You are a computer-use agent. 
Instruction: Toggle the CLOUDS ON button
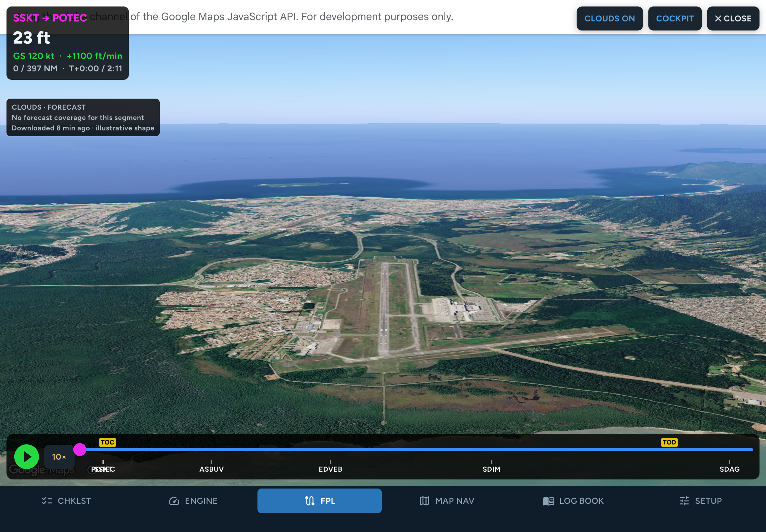[x=610, y=18]
